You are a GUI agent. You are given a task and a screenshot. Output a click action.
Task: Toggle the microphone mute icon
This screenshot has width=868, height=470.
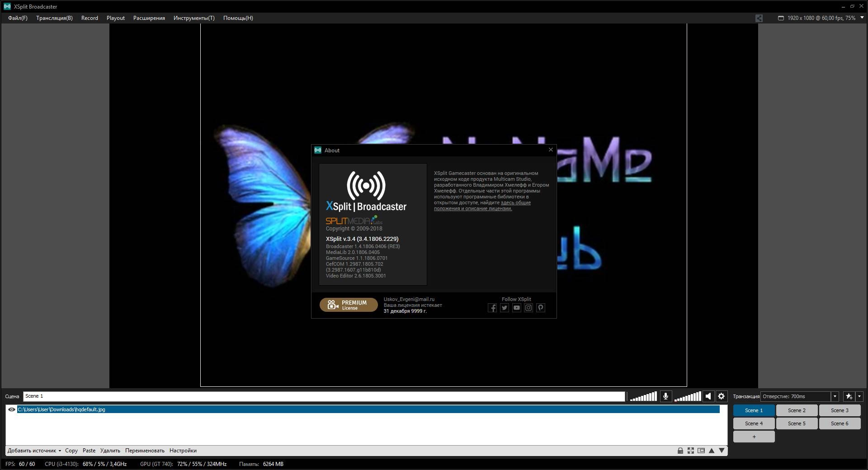click(x=665, y=396)
